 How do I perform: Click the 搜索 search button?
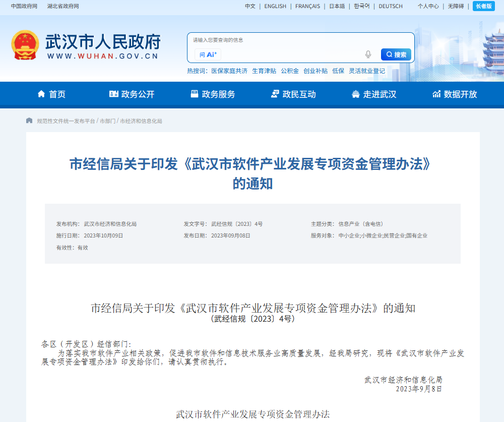pyautogui.click(x=395, y=54)
